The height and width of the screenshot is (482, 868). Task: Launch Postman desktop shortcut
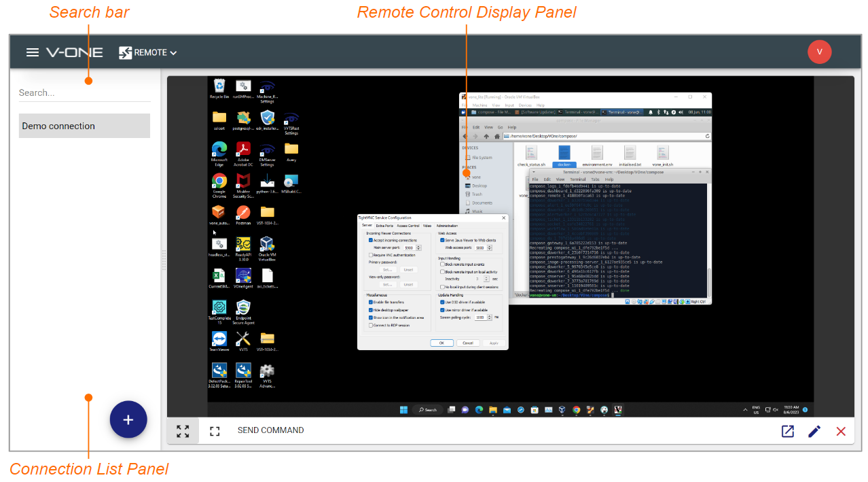[x=243, y=215]
